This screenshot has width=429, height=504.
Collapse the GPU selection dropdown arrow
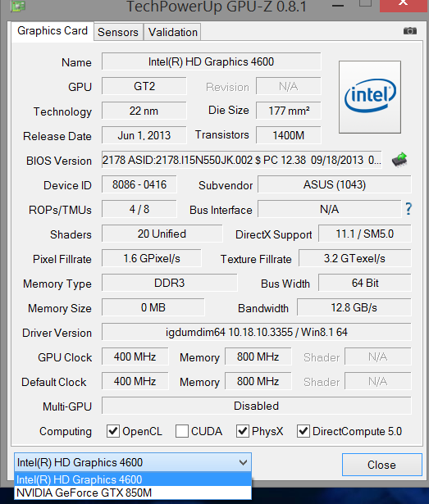point(243,462)
